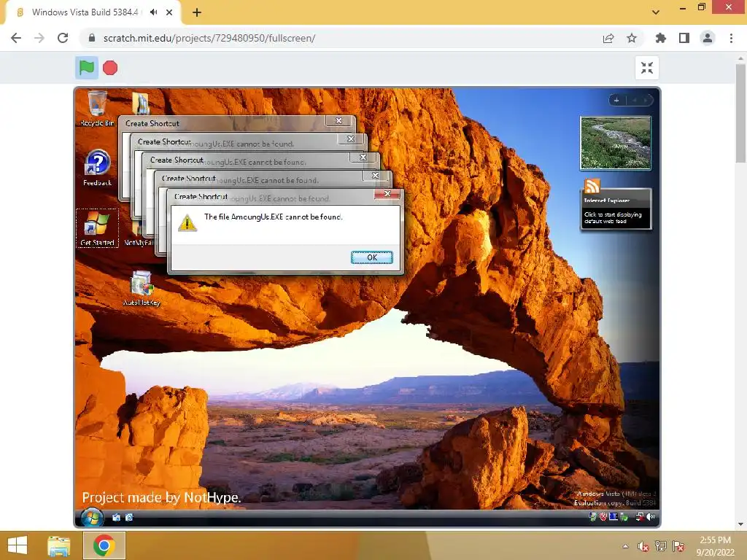Image resolution: width=747 pixels, height=560 pixels.
Task: Open the Feedback desktop icon
Action: [97, 168]
